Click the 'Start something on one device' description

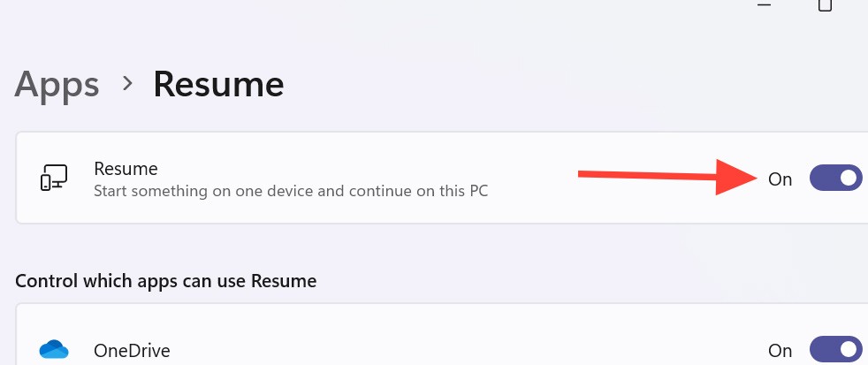(x=291, y=190)
